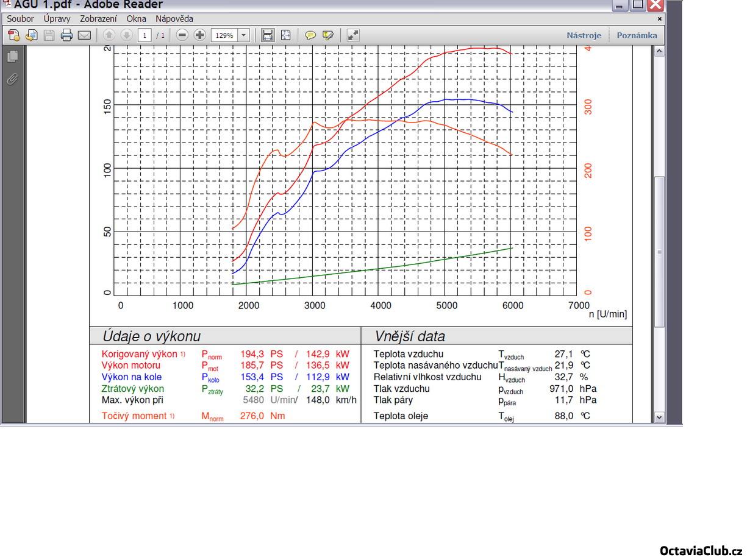Screen dimensions: 747x560
Task: Open the Nástroje pane
Action: (584, 35)
